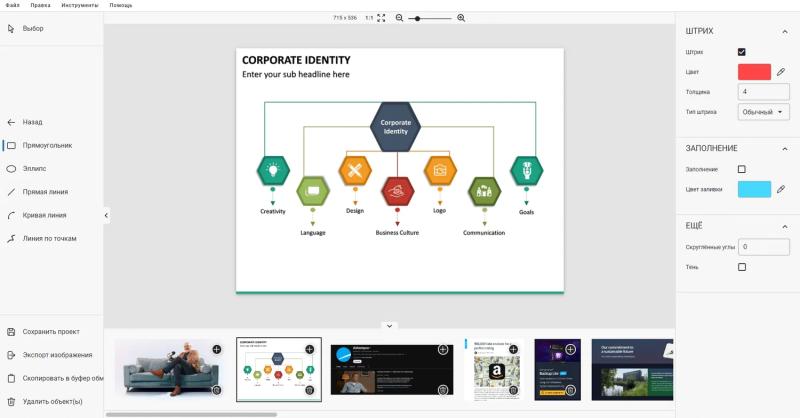Select the Прямоугольник (rectangle) tool
Screen dimensions: 800x418
[x=47, y=145]
